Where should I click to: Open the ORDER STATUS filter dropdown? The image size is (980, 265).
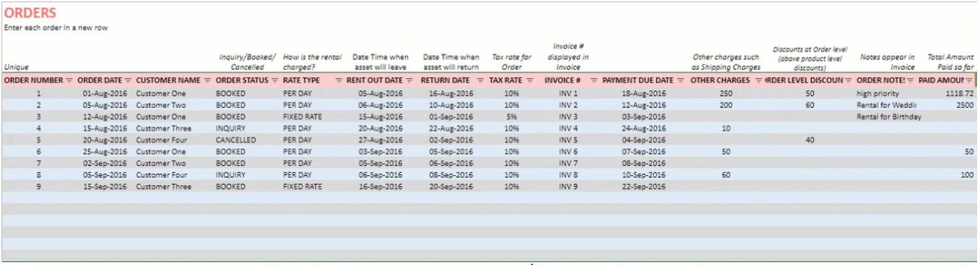pyautogui.click(x=275, y=80)
